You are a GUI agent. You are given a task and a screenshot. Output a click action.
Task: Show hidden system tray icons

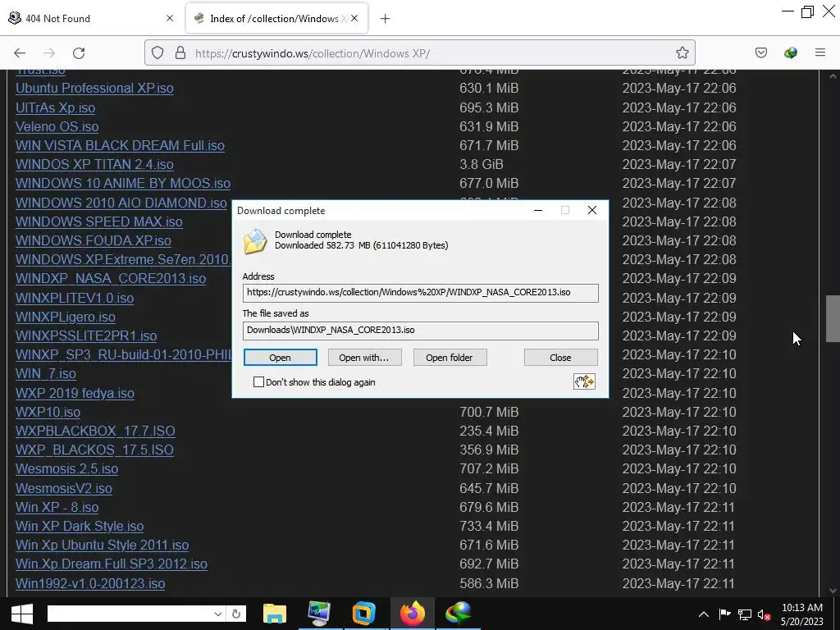(703, 614)
